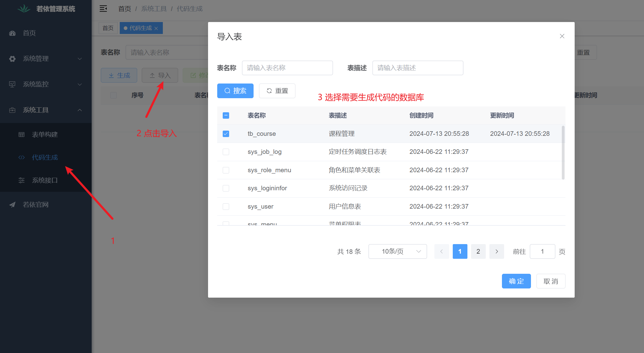Click the monitor icon for 系统监控

point(12,84)
